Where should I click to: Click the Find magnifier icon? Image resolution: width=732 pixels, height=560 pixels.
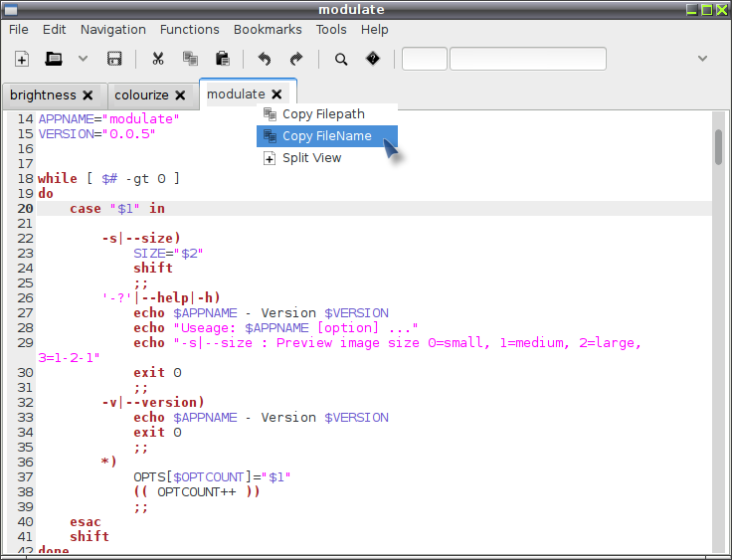341,60
